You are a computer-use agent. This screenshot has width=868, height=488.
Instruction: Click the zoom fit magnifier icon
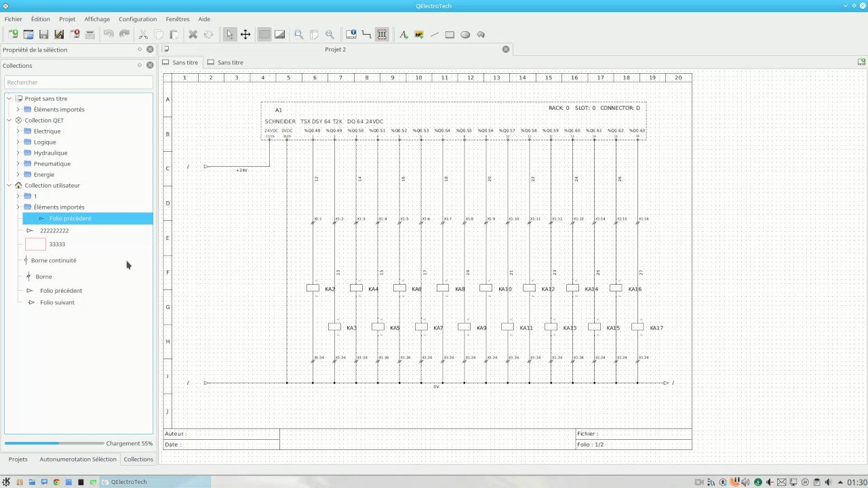[298, 35]
